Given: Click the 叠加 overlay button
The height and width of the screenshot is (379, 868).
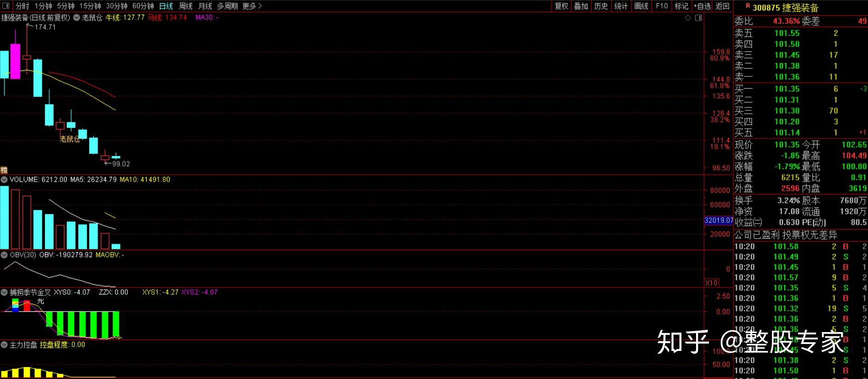Looking at the screenshot, I should (x=581, y=6).
